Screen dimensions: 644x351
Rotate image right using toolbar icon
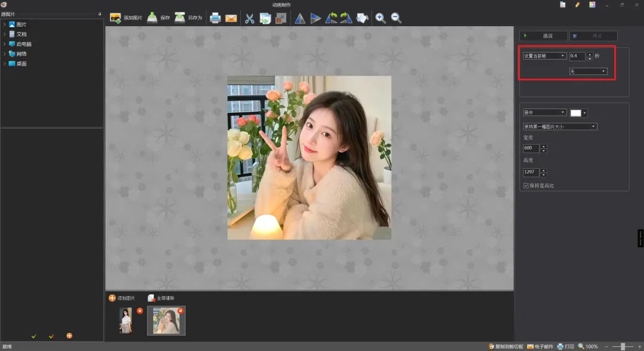click(x=346, y=18)
